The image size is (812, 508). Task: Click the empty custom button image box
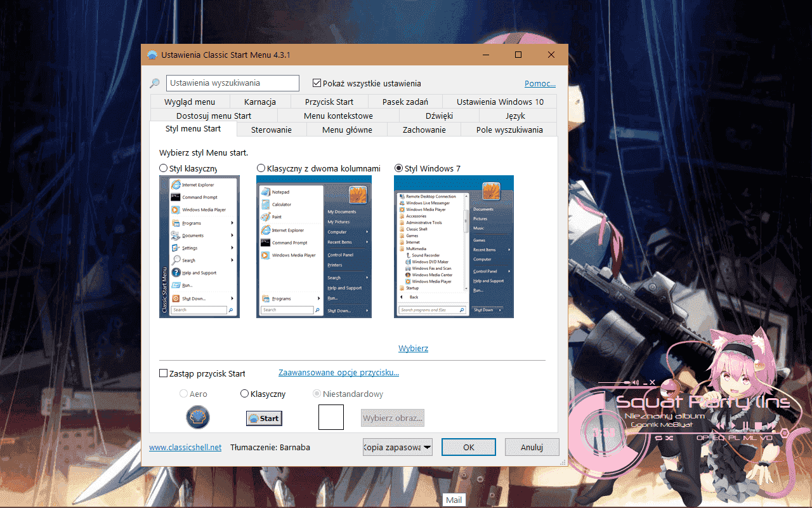(331, 417)
